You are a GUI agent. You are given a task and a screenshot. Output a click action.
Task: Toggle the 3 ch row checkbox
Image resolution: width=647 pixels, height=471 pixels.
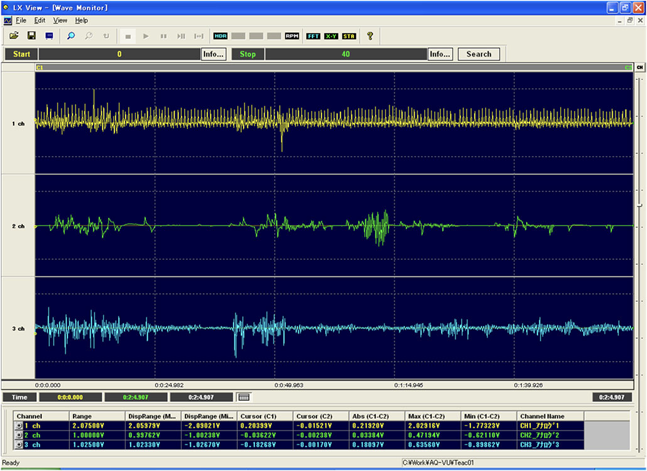click(x=17, y=443)
